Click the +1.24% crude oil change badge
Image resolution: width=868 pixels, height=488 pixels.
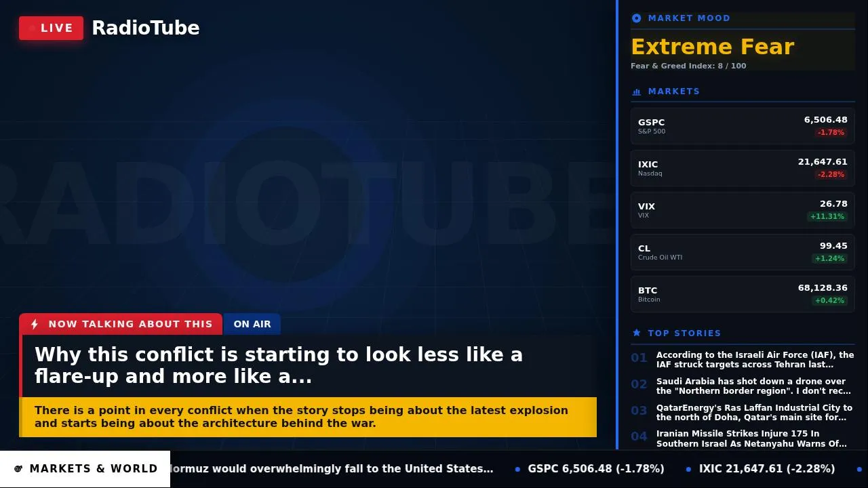829,259
